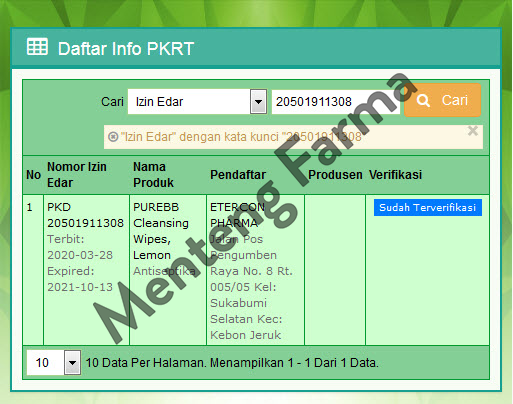Click the Expired: 2021-10-13 date text

pos(80,279)
